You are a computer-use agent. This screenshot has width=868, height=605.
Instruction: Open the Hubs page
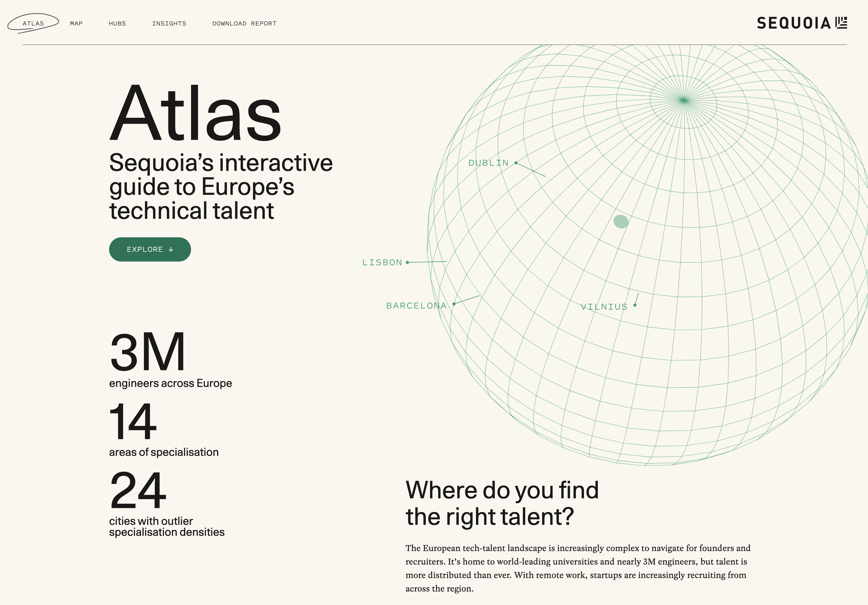[x=117, y=23]
